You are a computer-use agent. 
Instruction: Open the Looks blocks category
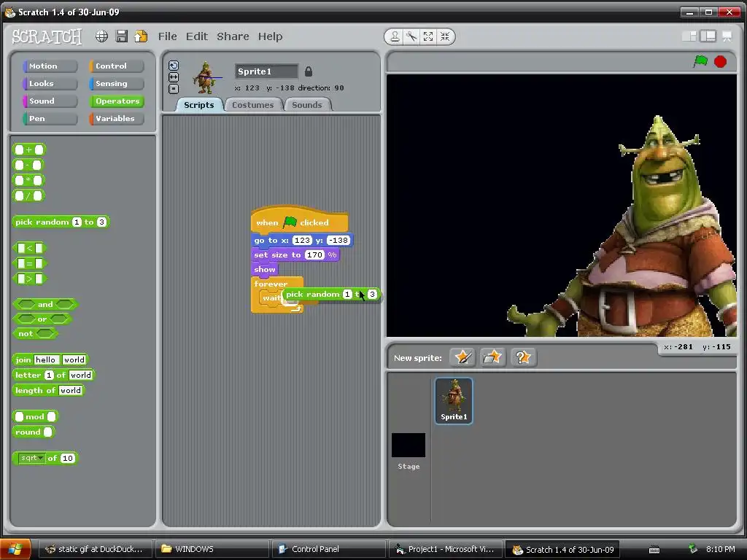coord(50,83)
